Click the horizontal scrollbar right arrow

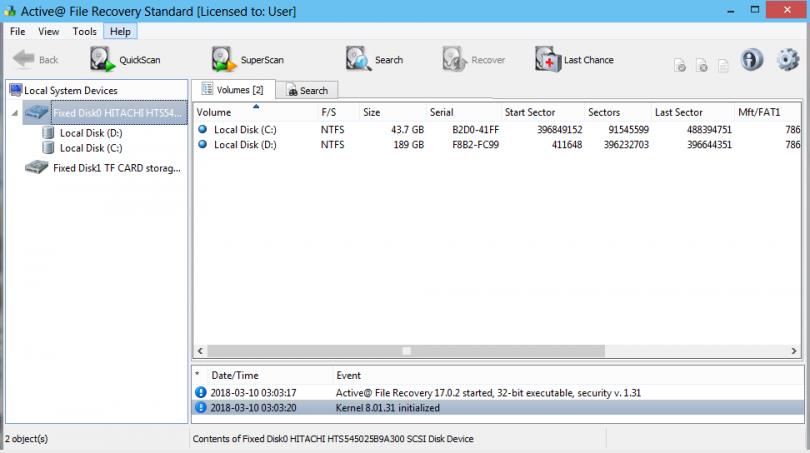click(x=793, y=351)
